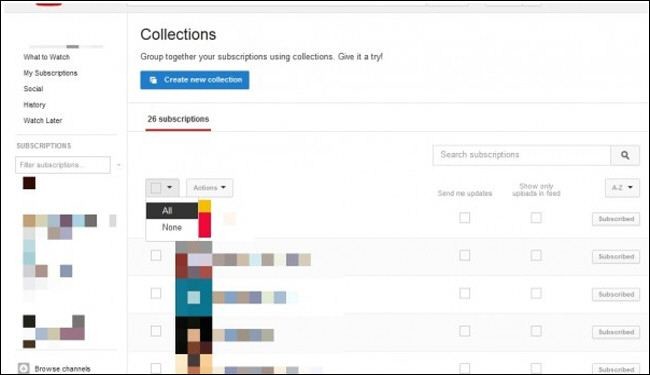The height and width of the screenshot is (375, 650).
Task: Tick Show only uploads checkbox in second row
Action: pyautogui.click(x=536, y=255)
